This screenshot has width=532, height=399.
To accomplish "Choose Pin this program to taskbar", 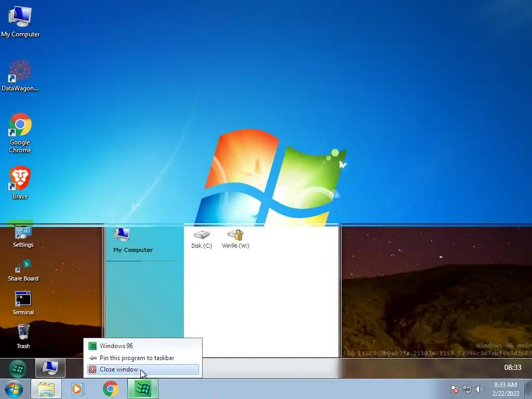I will (x=143, y=358).
